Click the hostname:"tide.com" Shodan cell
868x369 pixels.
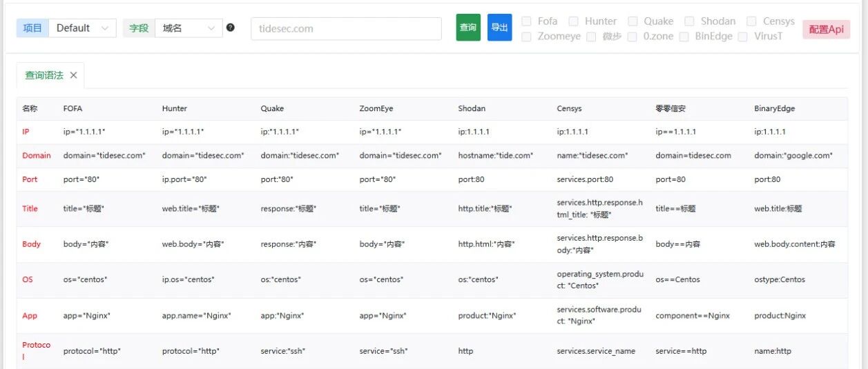pos(496,155)
